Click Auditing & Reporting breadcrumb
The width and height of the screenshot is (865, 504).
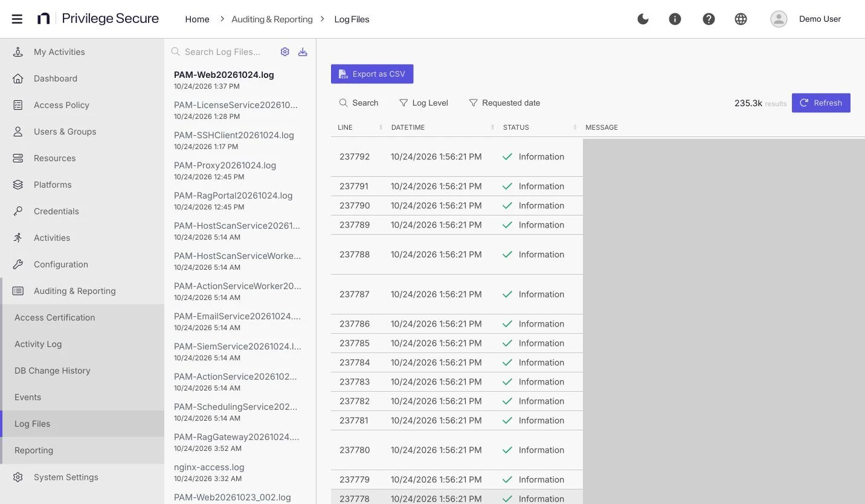[x=272, y=19]
